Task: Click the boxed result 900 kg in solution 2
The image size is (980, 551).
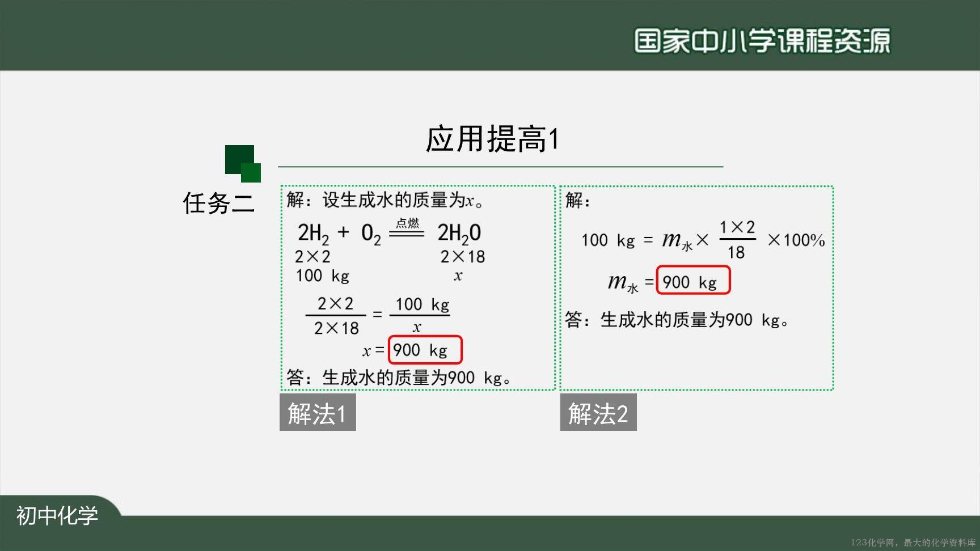Action: click(x=693, y=280)
